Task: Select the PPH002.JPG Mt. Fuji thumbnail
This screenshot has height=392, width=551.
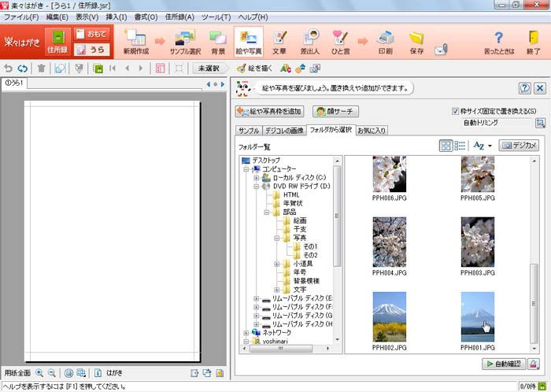Action: tap(389, 316)
